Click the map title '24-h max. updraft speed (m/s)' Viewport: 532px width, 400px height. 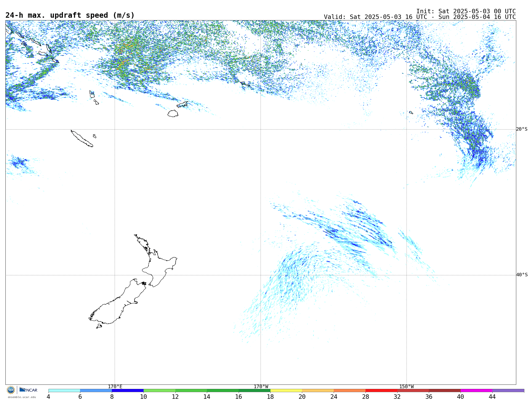tap(70, 15)
